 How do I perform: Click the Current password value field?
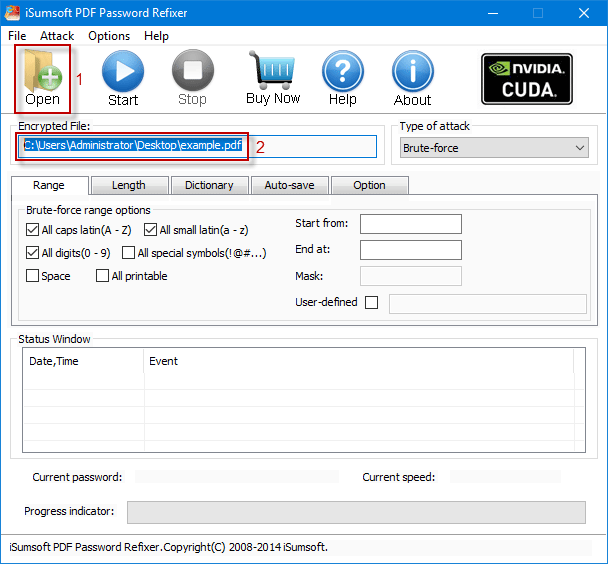point(237,477)
